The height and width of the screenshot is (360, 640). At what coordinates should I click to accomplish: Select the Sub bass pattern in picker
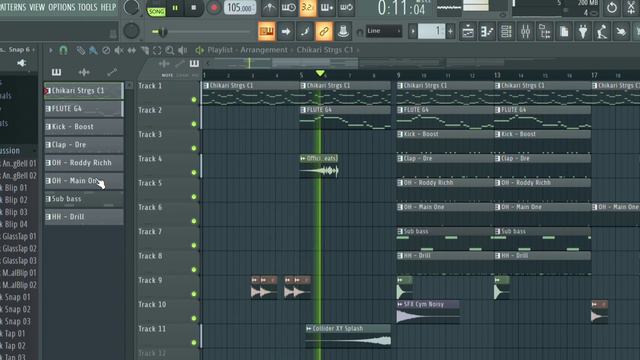coord(84,199)
